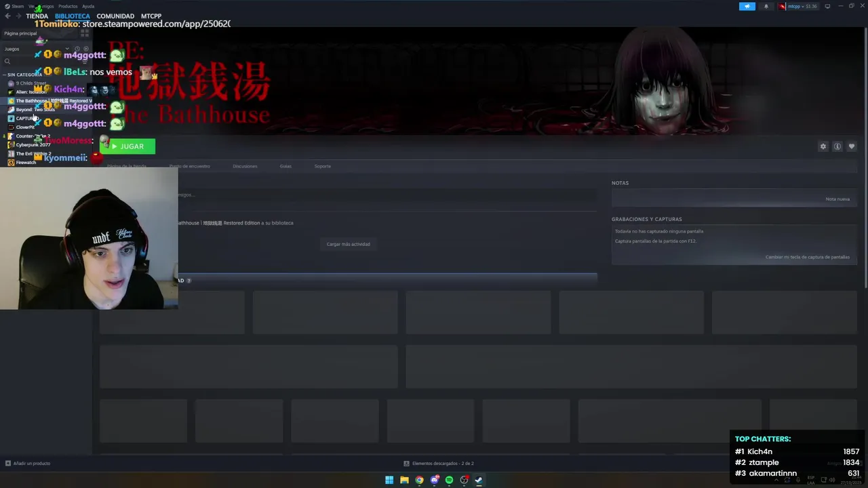The image size is (868, 488).
Task: Open Google Chrome from taskbar
Action: click(x=419, y=480)
